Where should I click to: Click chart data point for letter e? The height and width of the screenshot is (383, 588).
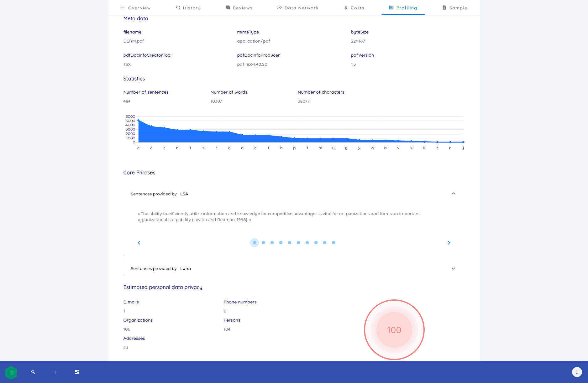138,120
